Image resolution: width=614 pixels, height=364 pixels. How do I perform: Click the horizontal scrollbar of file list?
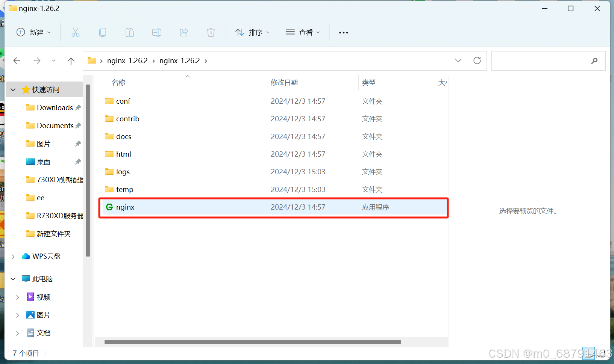253,342
